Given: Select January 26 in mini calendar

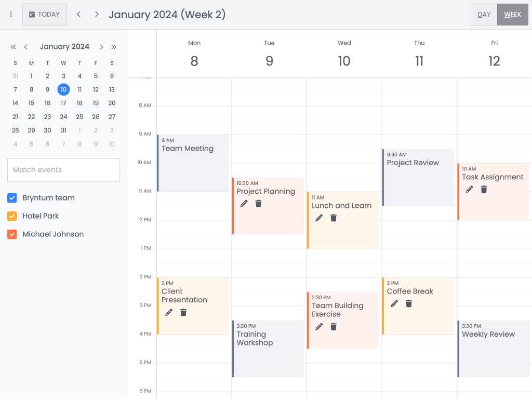Looking at the screenshot, I should tap(96, 117).
